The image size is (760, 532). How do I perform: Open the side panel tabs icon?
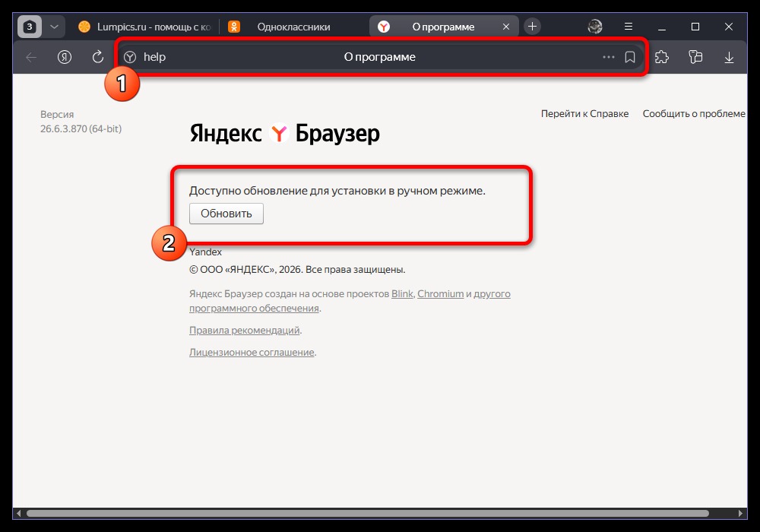pyautogui.click(x=695, y=57)
